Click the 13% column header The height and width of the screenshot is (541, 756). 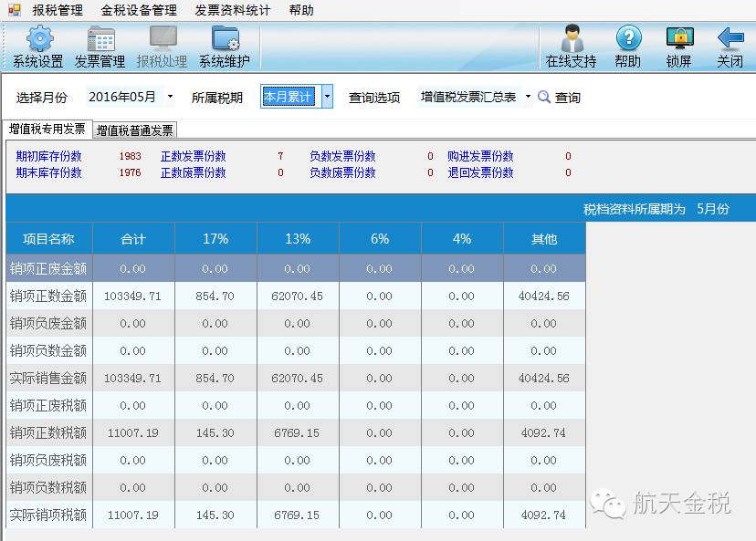(x=298, y=238)
